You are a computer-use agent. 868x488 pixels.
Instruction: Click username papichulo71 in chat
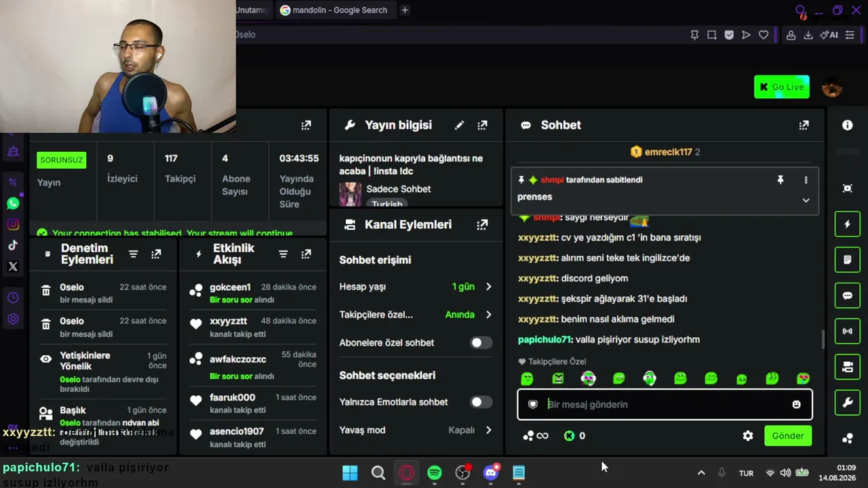[545, 340]
